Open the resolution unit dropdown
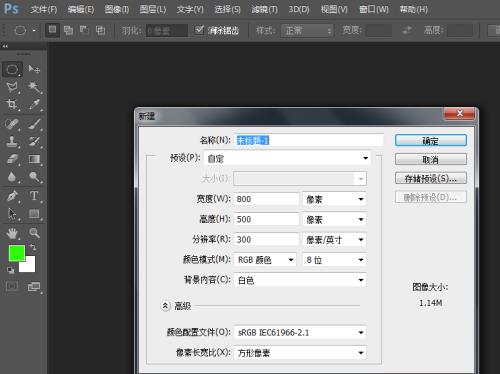The width and height of the screenshot is (500, 374). point(334,240)
